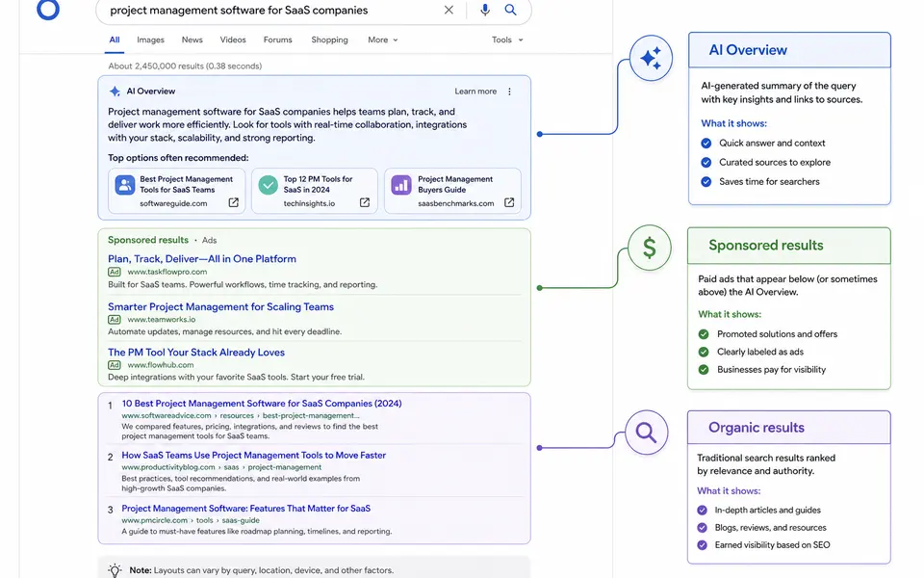This screenshot has height=578, width=924.
Task: Click the About 2,450,000 results text
Action: pos(185,66)
